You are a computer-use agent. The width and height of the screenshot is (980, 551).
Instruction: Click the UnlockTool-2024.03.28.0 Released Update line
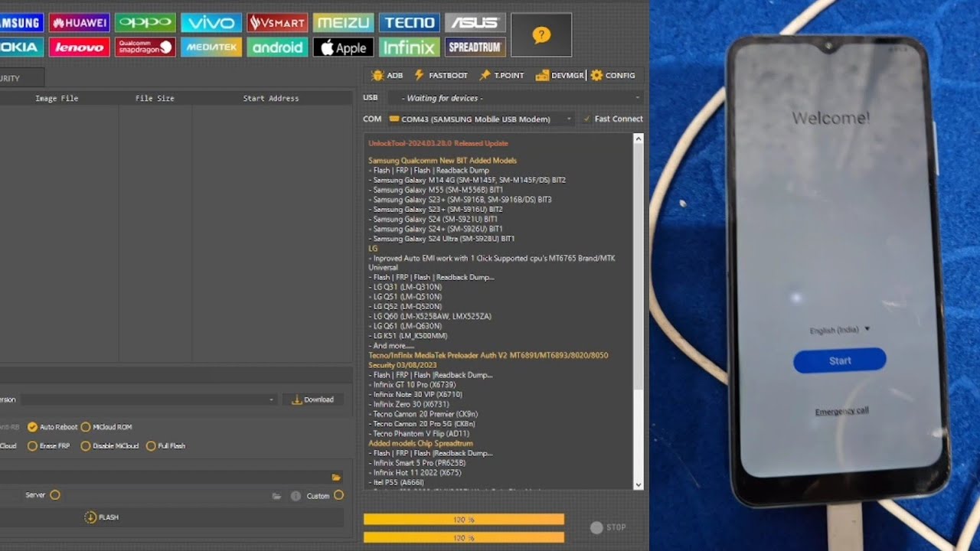click(438, 143)
